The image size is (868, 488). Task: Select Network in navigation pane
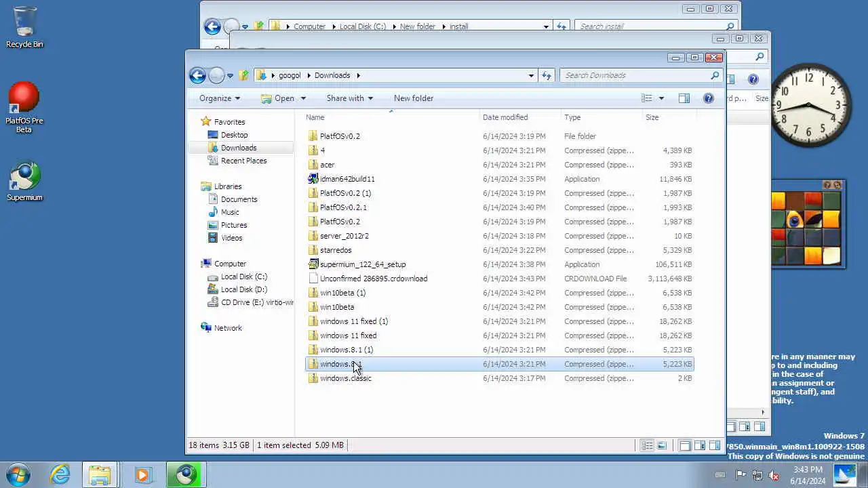(228, 328)
